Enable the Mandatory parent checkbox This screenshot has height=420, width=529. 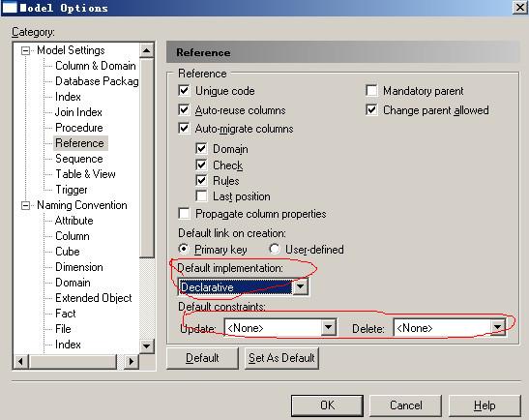pyautogui.click(x=371, y=90)
